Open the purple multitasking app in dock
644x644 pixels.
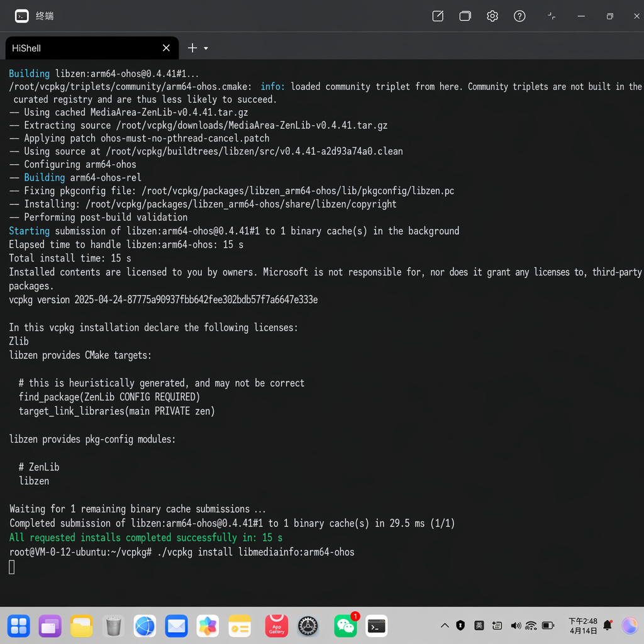click(50, 626)
